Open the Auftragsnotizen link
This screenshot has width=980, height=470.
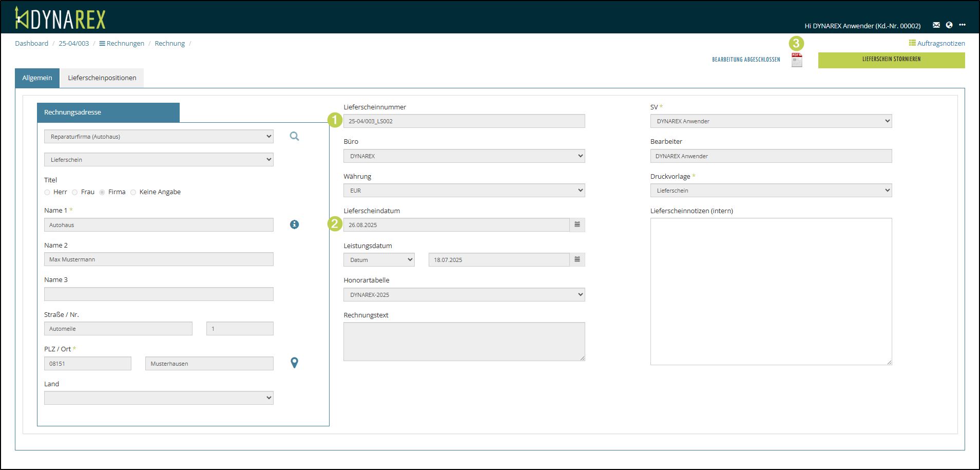point(937,43)
